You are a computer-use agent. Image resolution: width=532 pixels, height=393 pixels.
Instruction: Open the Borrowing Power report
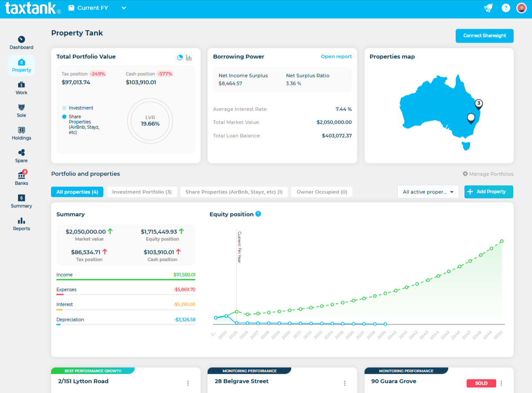pyautogui.click(x=336, y=56)
